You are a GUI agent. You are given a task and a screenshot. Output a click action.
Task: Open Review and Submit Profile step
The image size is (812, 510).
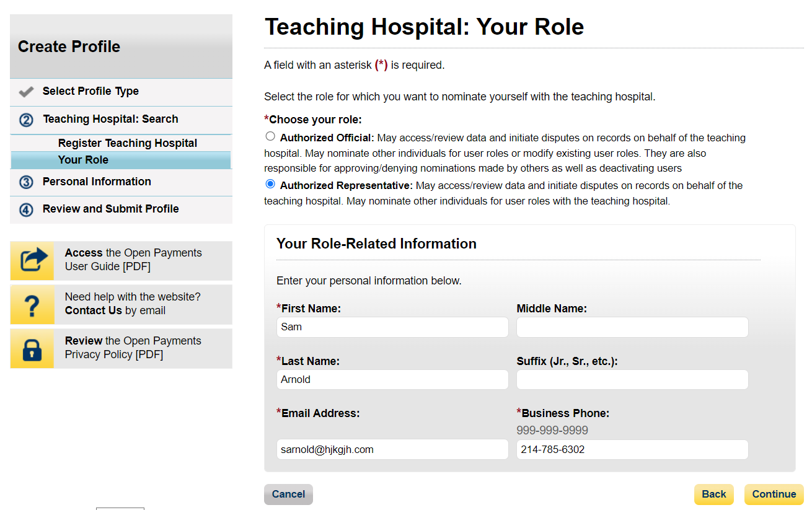(110, 209)
